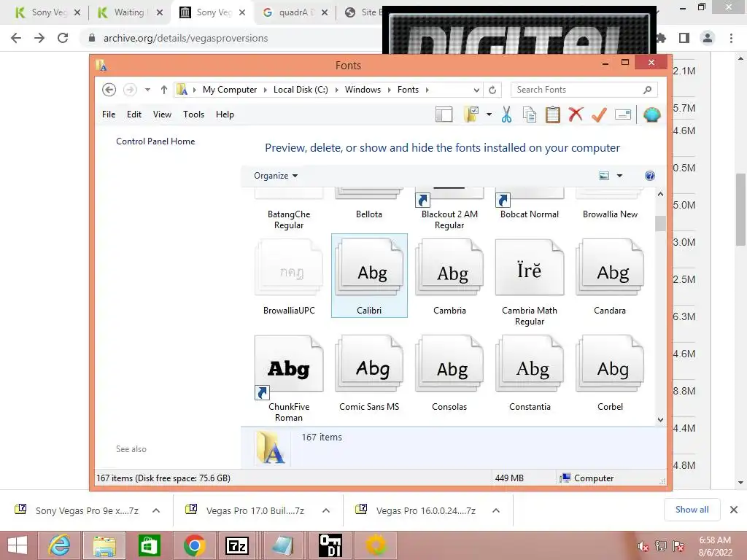Open the Help menu in Fonts
This screenshot has height=560, width=747.
pos(225,114)
